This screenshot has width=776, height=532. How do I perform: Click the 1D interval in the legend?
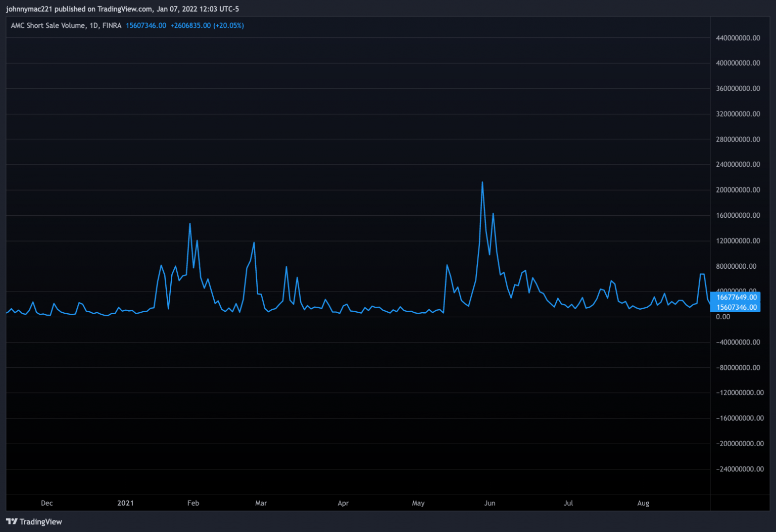tap(94, 26)
